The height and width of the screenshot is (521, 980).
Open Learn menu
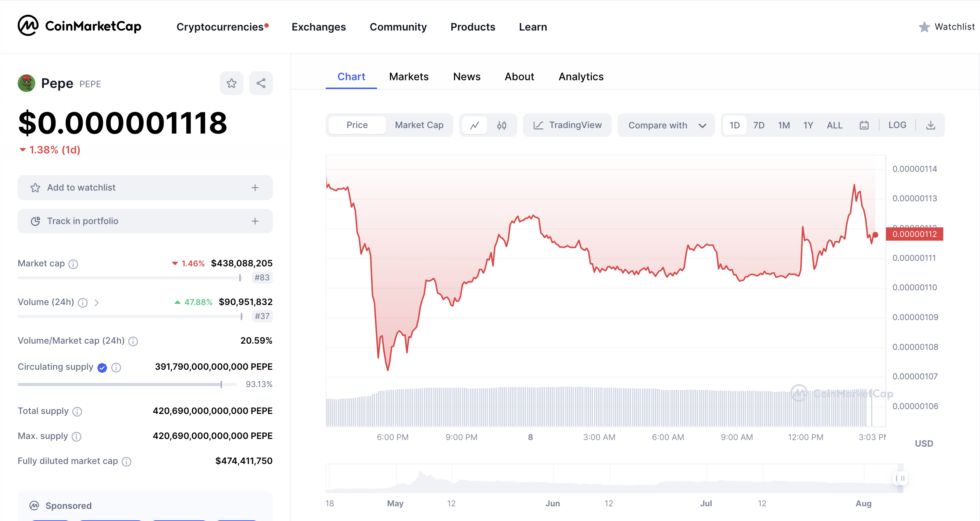click(532, 27)
